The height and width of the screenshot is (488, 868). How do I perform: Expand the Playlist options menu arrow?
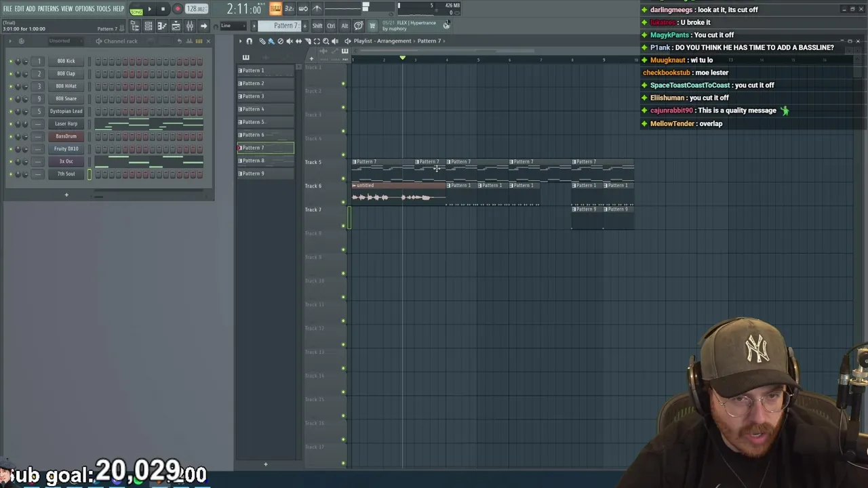(x=240, y=41)
